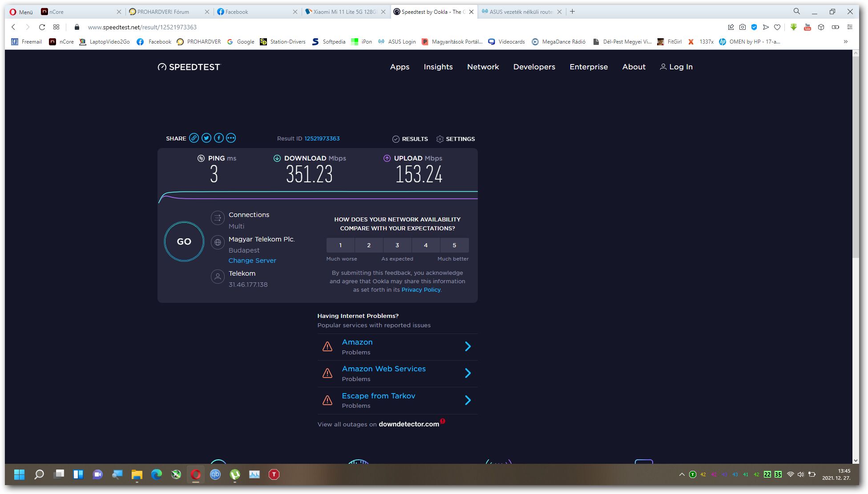The height and width of the screenshot is (494, 868).
Task: Open the page edit pinboard icon
Action: pos(731,27)
